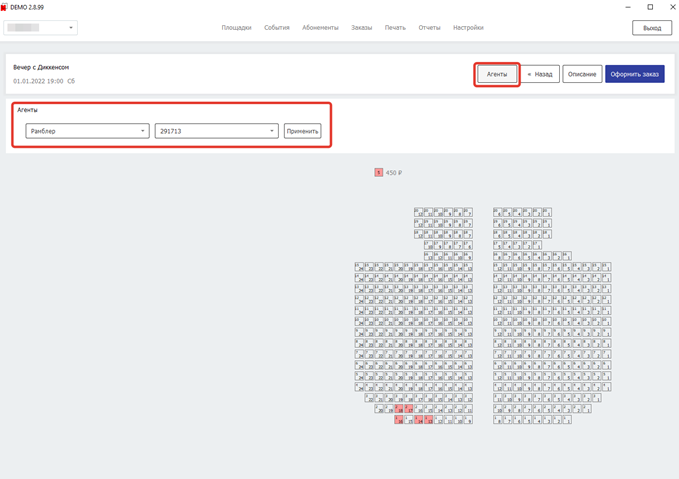The image size is (679, 479).
Task: Expand the blank dropdown at top left
Action: [41, 28]
